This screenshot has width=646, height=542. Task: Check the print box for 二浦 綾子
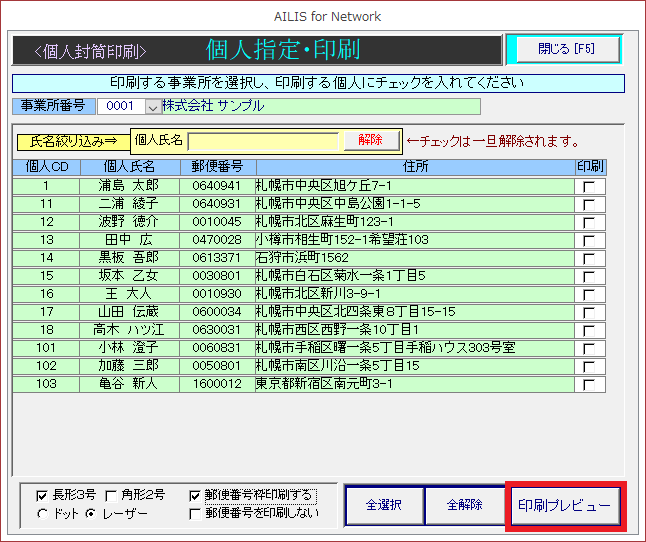[591, 204]
